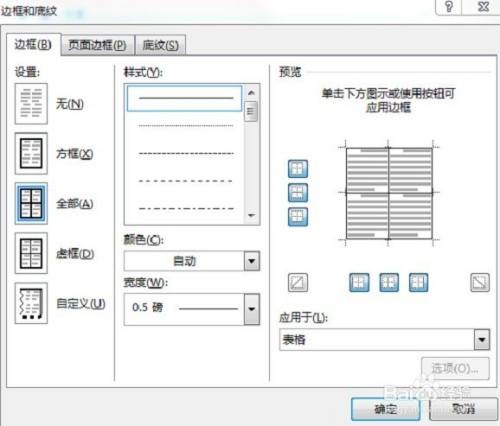Click the 选项(O)... button

(455, 369)
